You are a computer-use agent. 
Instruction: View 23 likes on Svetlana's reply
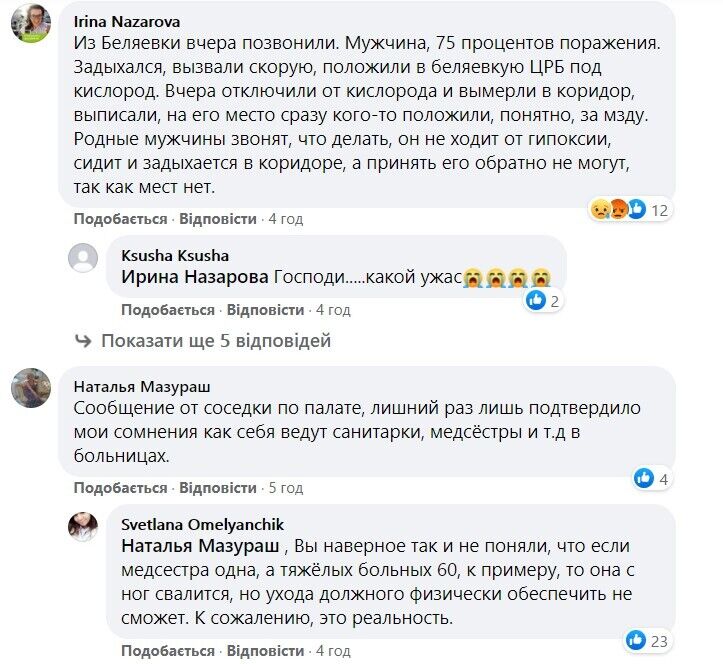point(647,638)
